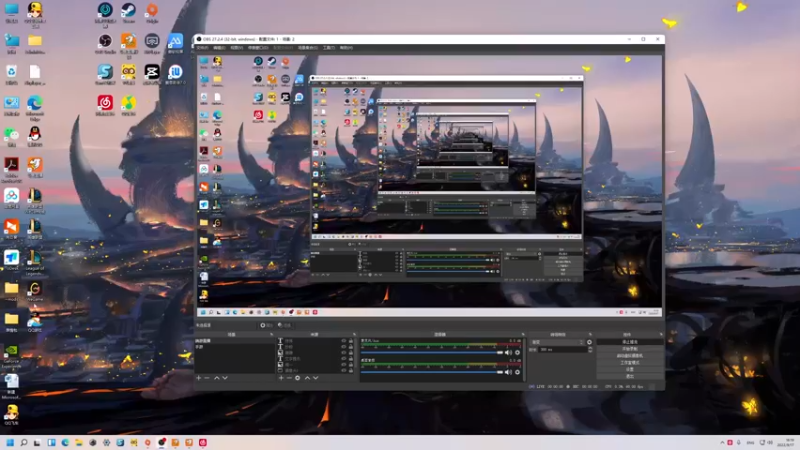Toggle visibility eye of the fourth source row
The height and width of the screenshot is (450, 800).
[344, 359]
